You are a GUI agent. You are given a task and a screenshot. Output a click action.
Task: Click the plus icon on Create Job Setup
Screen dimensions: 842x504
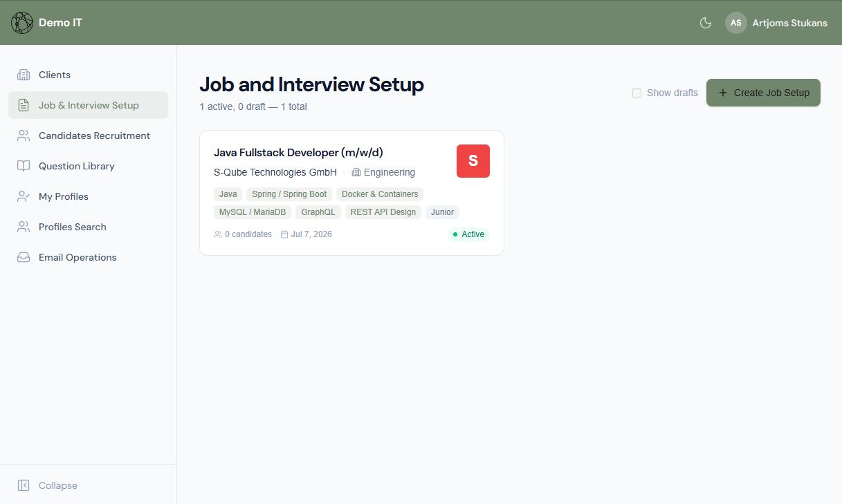(x=723, y=93)
